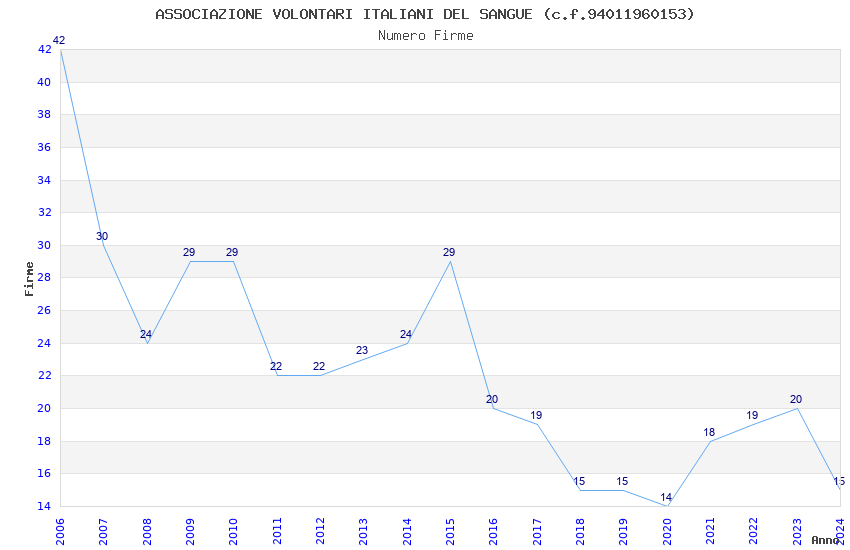Click the x-axis year label 2006
The width and height of the screenshot is (850, 550).
pyautogui.click(x=60, y=531)
